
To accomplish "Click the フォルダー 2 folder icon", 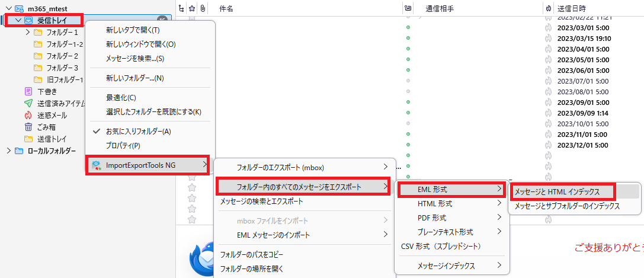I will (x=38, y=56).
